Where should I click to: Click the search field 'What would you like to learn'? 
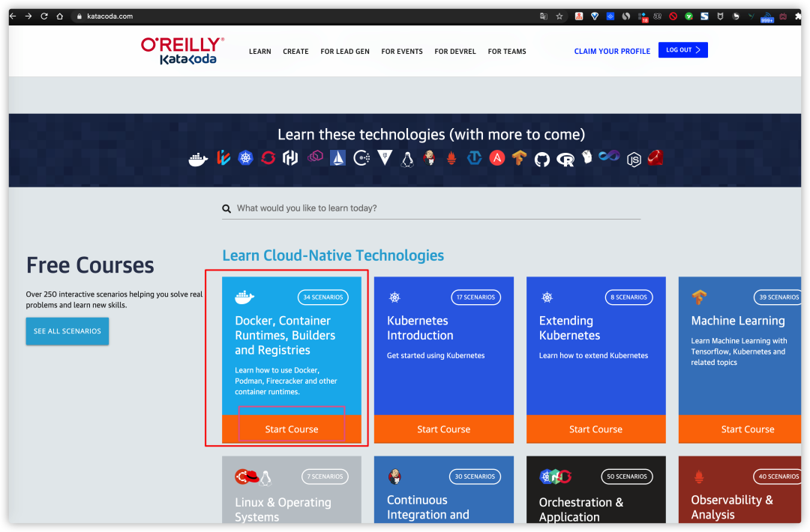(431, 208)
